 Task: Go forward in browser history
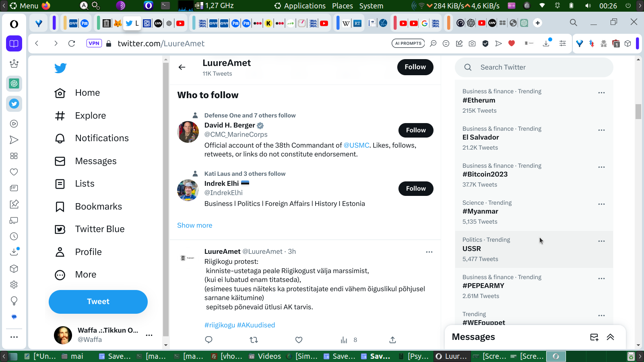(x=56, y=43)
